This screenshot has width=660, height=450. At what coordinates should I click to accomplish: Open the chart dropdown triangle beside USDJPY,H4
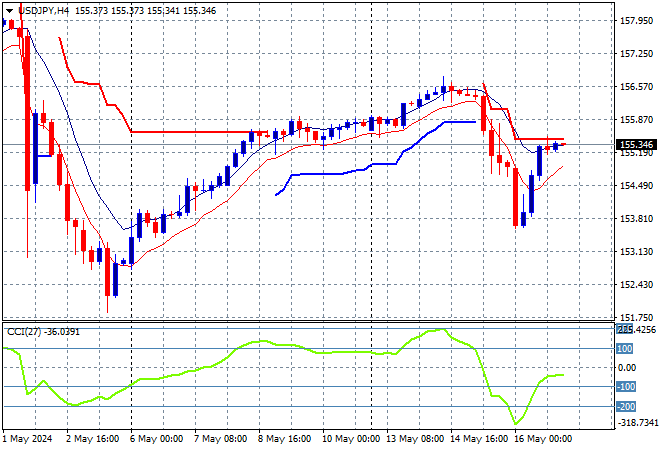tap(9, 11)
